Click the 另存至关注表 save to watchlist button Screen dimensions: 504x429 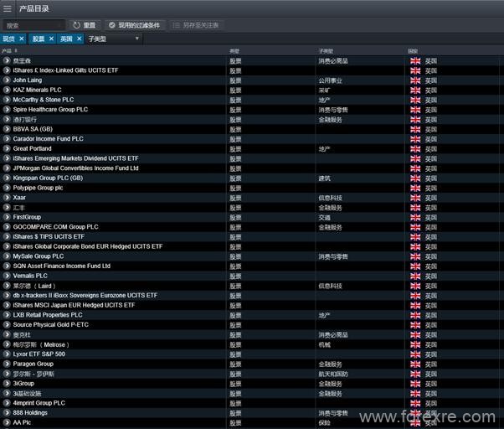click(196, 25)
